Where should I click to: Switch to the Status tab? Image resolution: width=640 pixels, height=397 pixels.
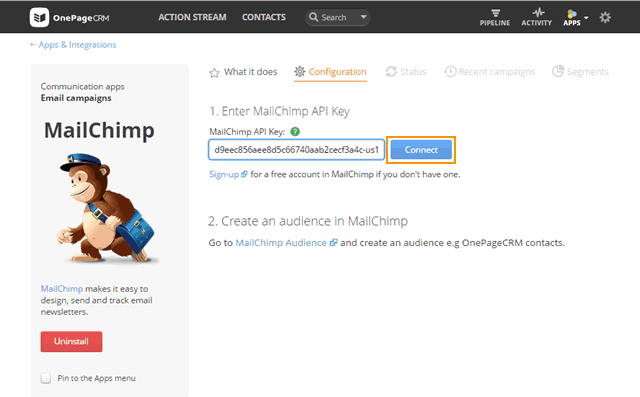click(406, 72)
